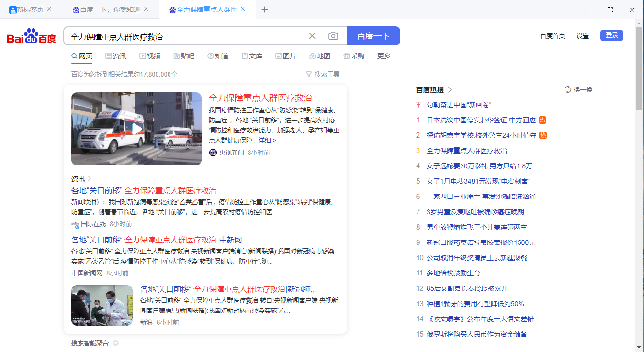This screenshot has height=352, width=644.
Task: Open the 设置 menu
Action: [x=583, y=36]
